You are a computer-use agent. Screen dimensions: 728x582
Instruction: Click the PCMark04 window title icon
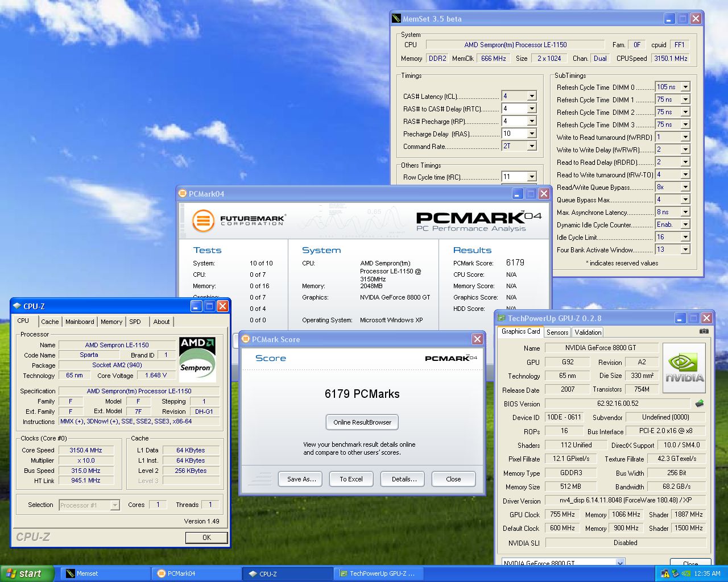183,193
